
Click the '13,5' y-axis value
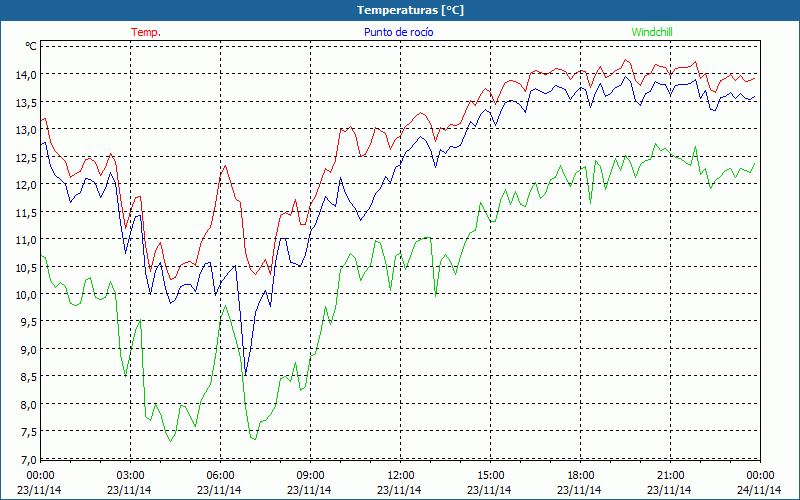coord(26,102)
